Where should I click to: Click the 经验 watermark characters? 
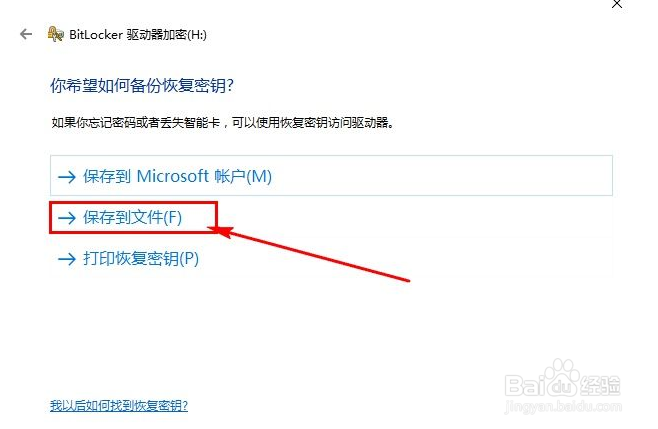click(x=601, y=385)
